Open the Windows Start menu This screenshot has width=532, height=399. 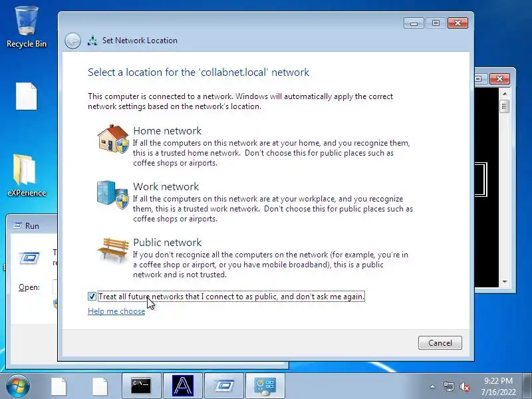pyautogui.click(x=17, y=386)
